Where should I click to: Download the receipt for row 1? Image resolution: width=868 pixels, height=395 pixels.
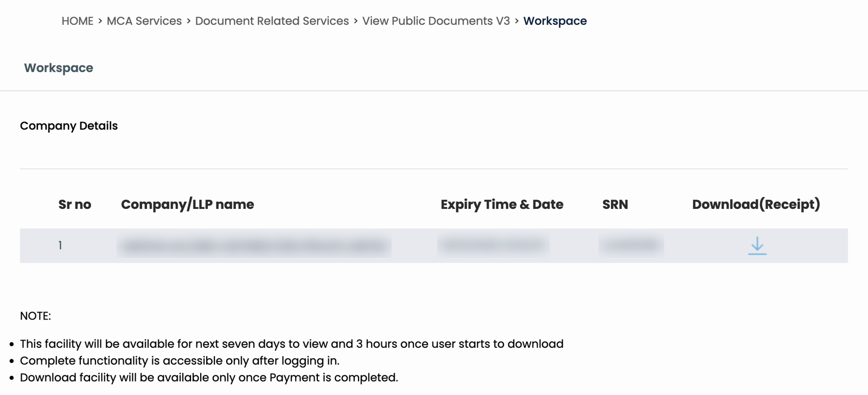[757, 246]
